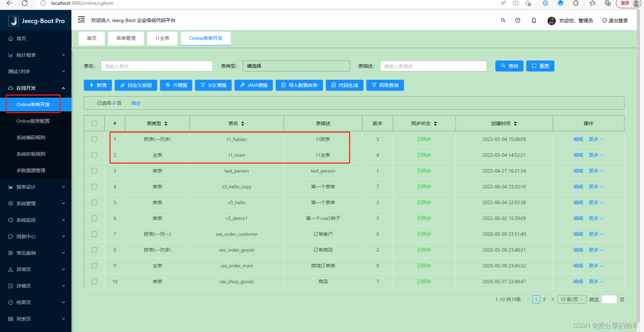Click 代码生成 code generation button

[345, 85]
